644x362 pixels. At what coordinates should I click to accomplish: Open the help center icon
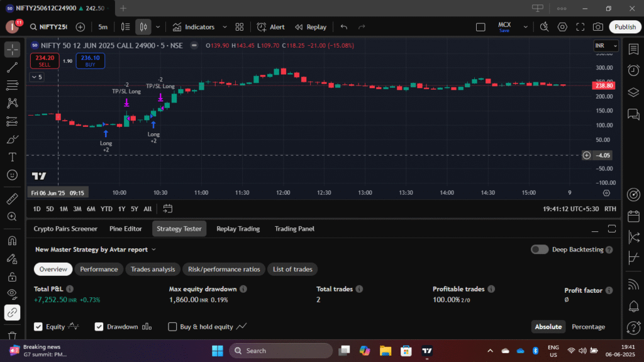point(633,328)
